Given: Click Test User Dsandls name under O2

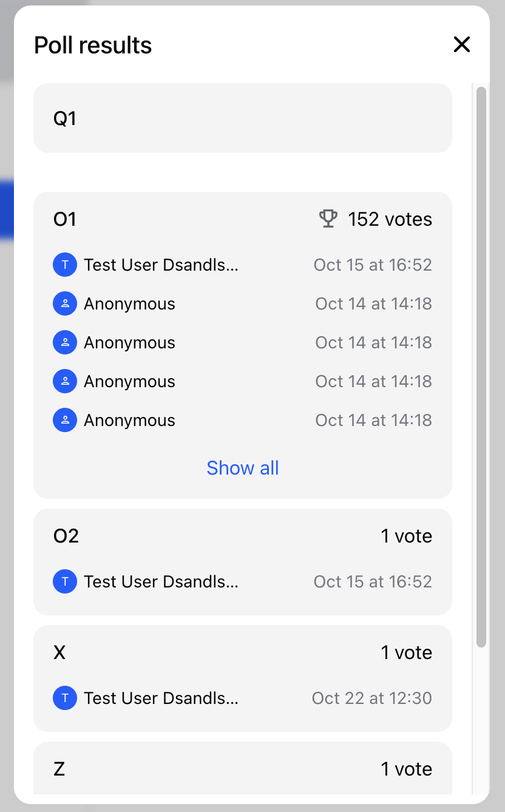Looking at the screenshot, I should point(161,582).
